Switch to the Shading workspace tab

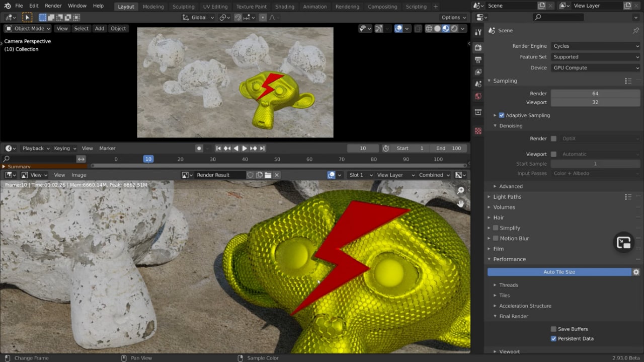tap(284, 7)
